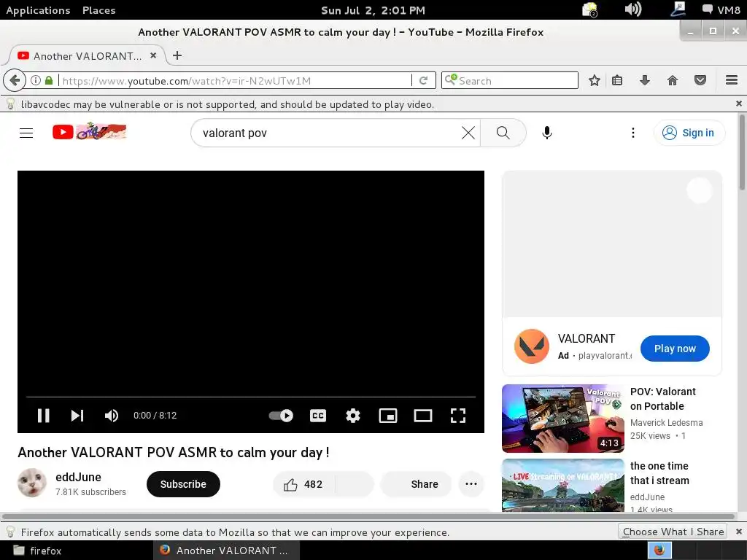
Task: Toggle the autoplay switch in player
Action: 281,415
